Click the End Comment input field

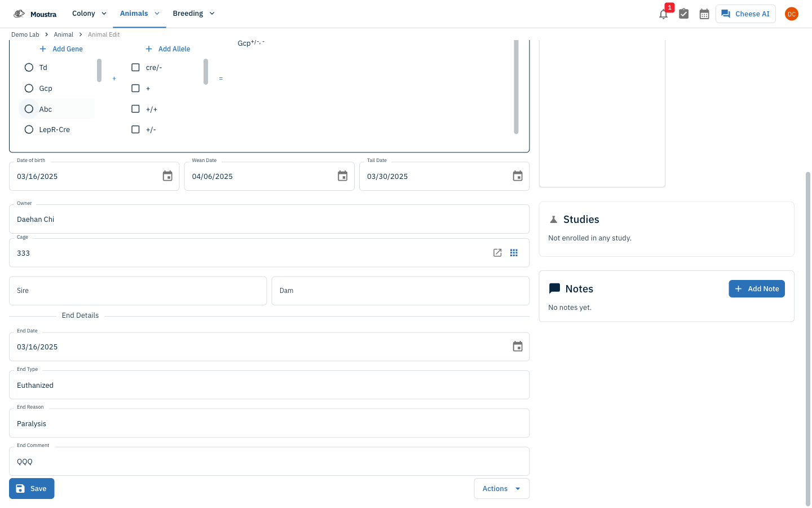pos(269,461)
